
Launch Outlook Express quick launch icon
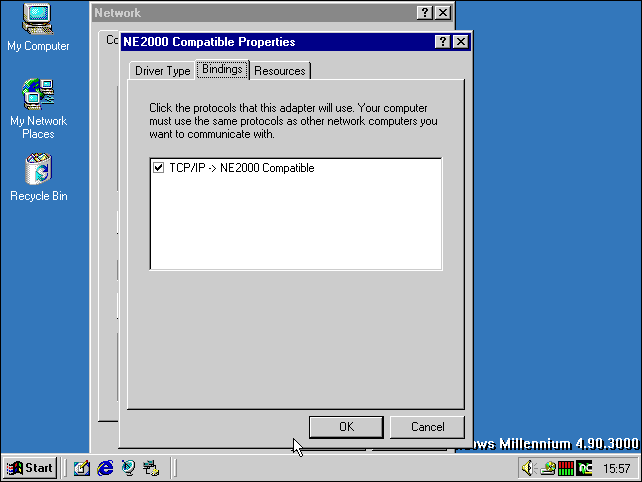(x=129, y=468)
